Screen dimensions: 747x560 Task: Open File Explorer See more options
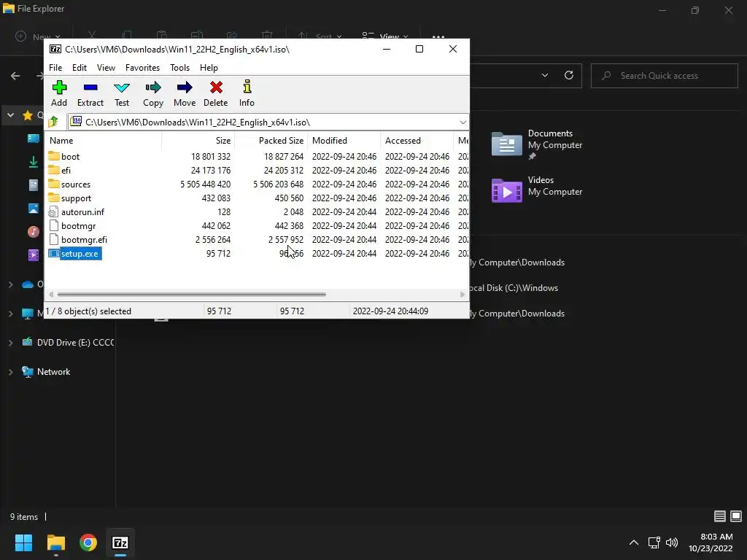[x=438, y=36]
